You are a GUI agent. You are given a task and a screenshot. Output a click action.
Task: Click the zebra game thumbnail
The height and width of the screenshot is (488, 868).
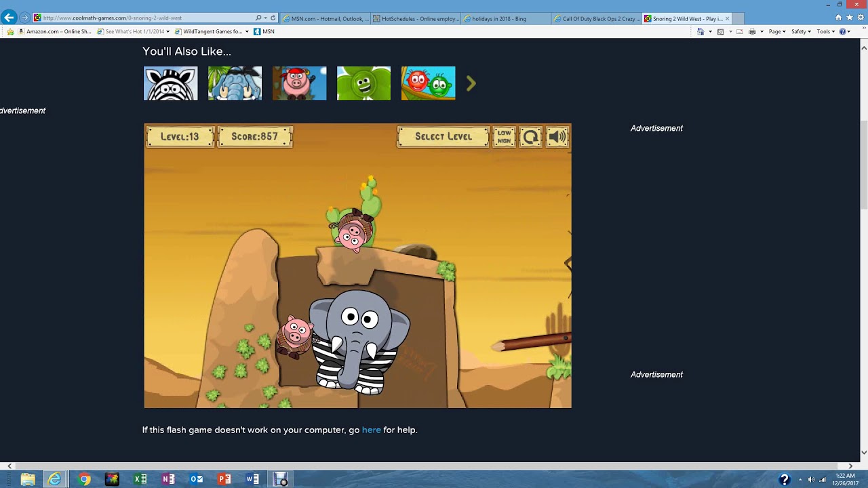(171, 83)
